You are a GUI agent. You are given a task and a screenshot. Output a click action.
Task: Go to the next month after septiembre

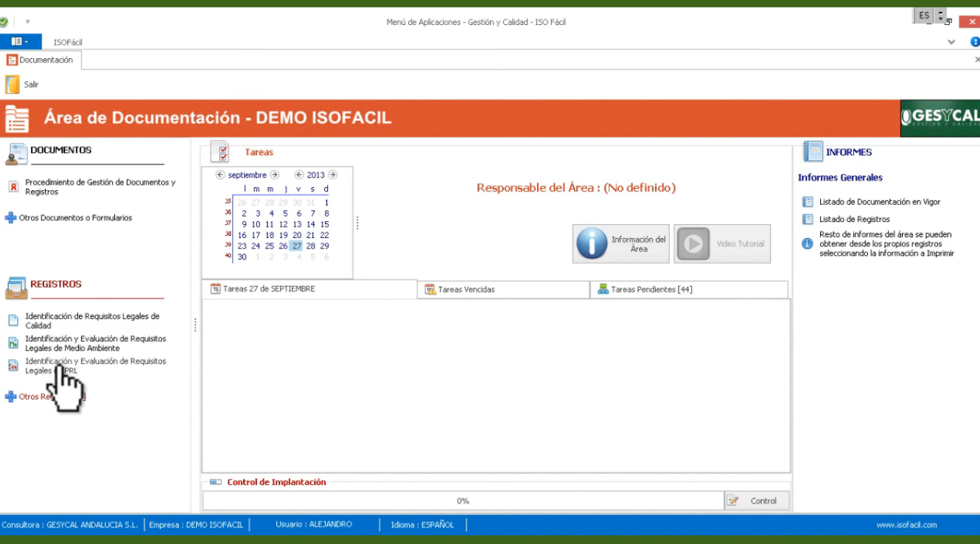pyautogui.click(x=275, y=175)
